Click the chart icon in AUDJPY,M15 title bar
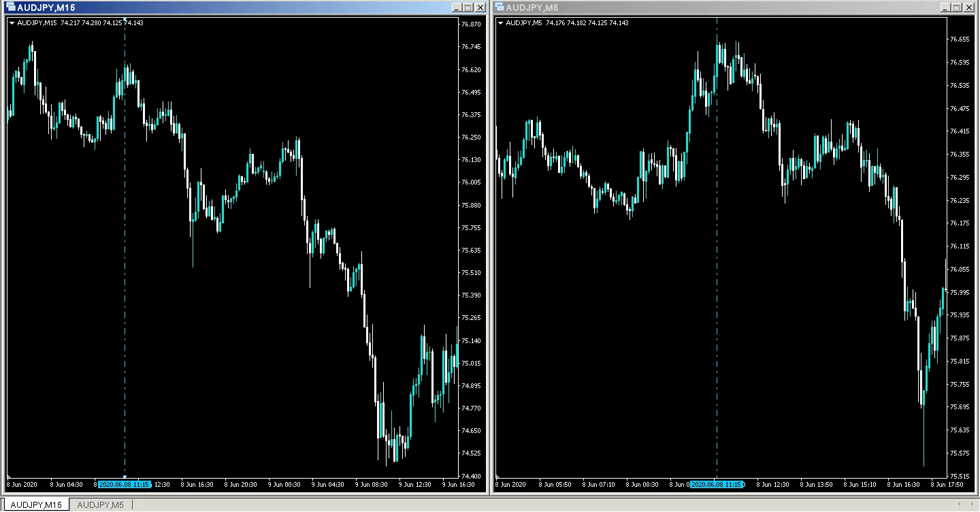Image resolution: width=980 pixels, height=512 pixels. [10, 7]
